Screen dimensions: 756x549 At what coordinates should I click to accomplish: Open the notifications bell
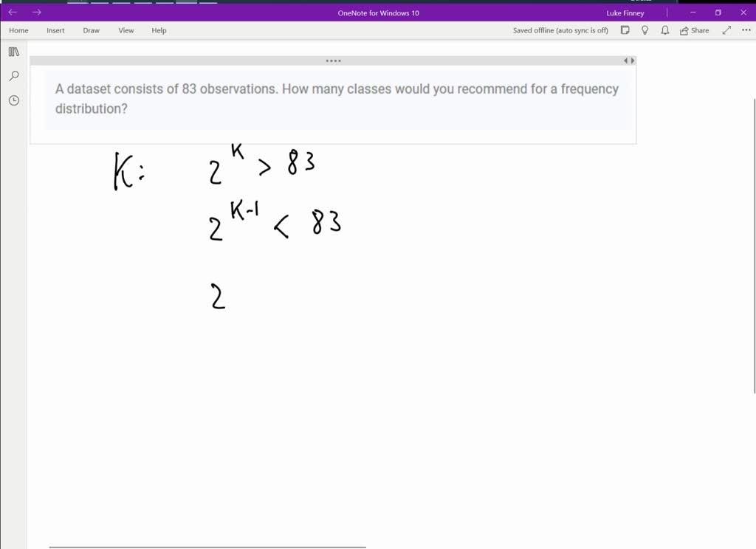[x=664, y=30]
